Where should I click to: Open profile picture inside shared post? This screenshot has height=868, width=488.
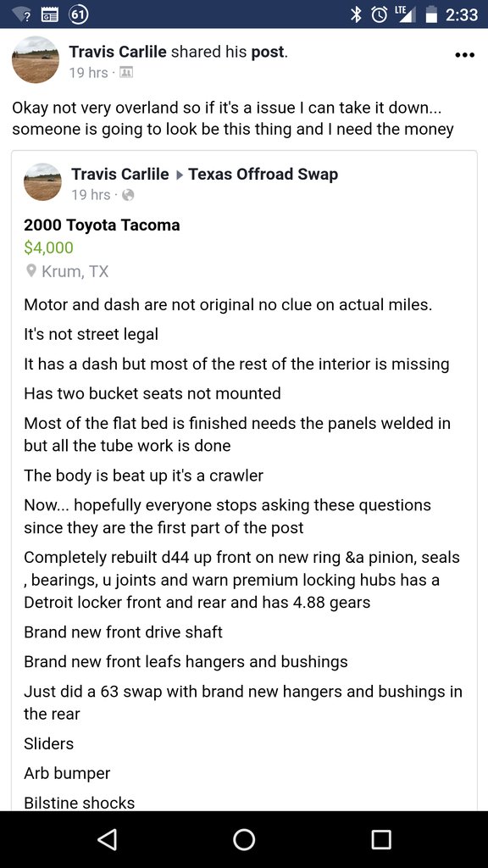coord(42,182)
